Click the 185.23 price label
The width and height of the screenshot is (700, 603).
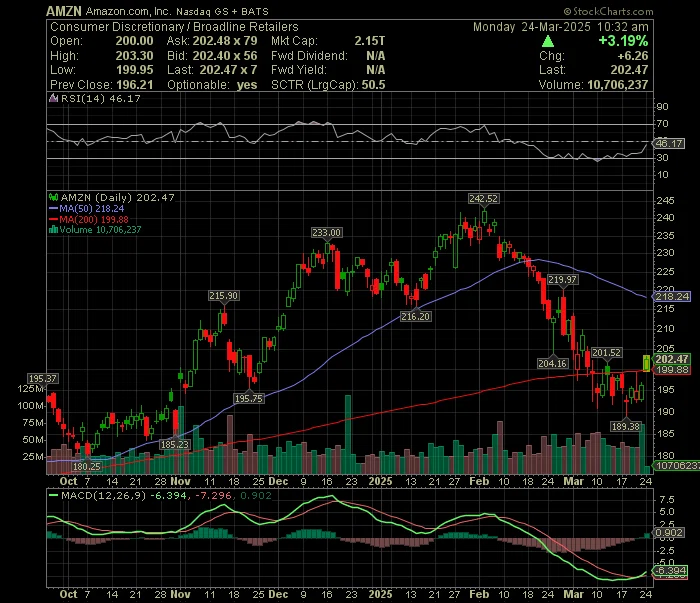(x=175, y=444)
